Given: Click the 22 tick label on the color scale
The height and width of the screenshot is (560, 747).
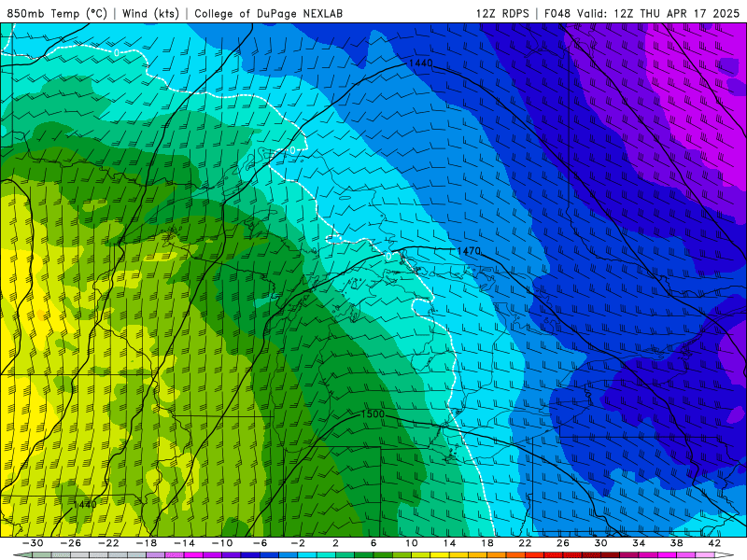Looking at the screenshot, I should point(525,543).
